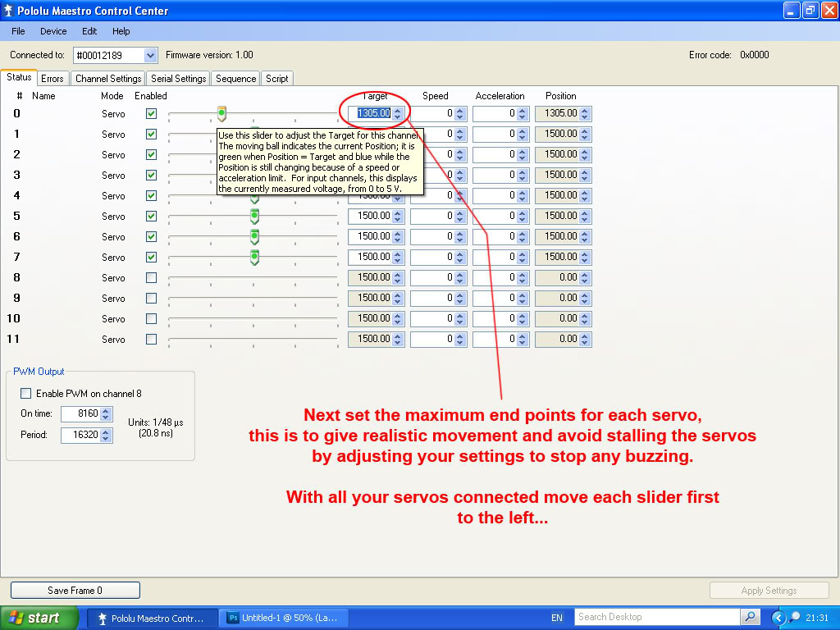Click channel 6 slider handle
The height and width of the screenshot is (630, 840).
[255, 237]
